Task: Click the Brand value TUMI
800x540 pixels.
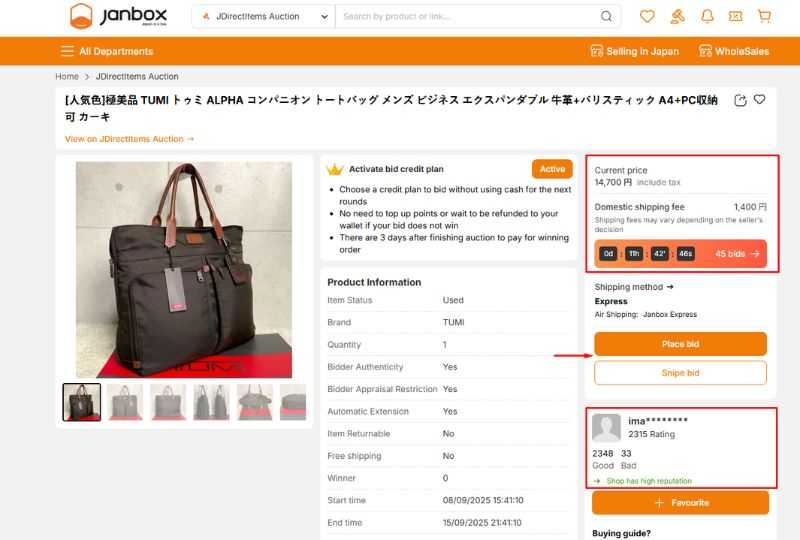Action: tap(453, 323)
